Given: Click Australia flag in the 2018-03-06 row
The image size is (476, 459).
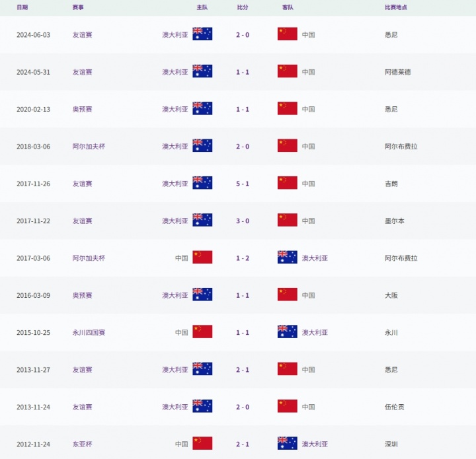Looking at the screenshot, I should (x=202, y=146).
